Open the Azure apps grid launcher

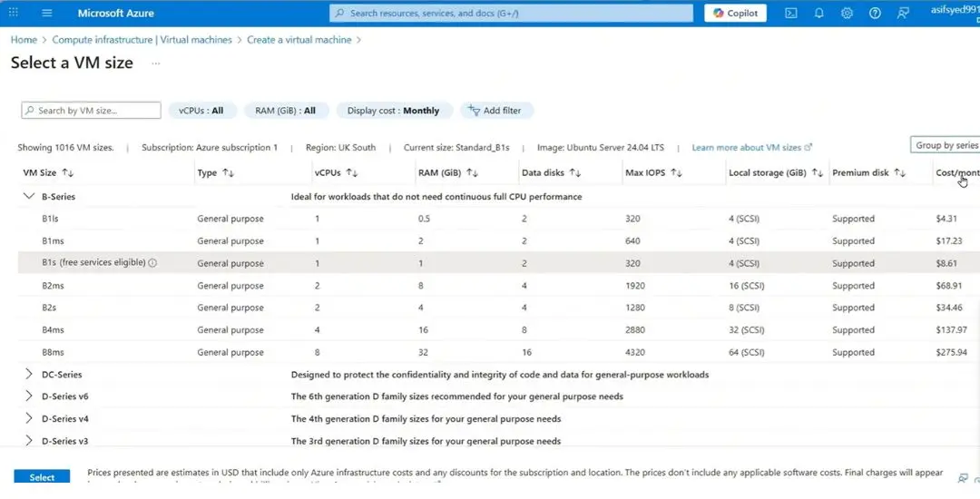tap(14, 13)
